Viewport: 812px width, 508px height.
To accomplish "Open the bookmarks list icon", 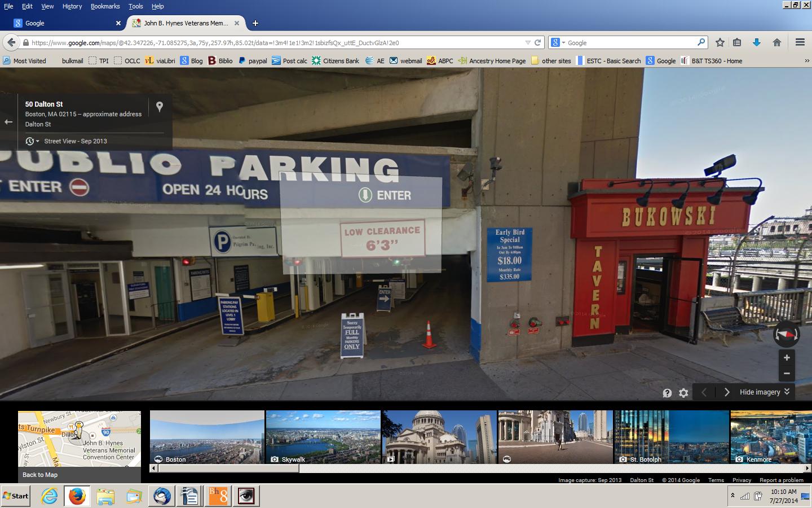I will pyautogui.click(x=737, y=42).
